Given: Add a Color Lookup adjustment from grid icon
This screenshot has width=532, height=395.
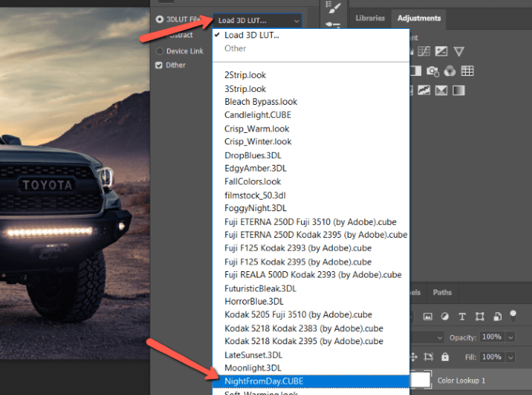Looking at the screenshot, I should coord(467,71).
